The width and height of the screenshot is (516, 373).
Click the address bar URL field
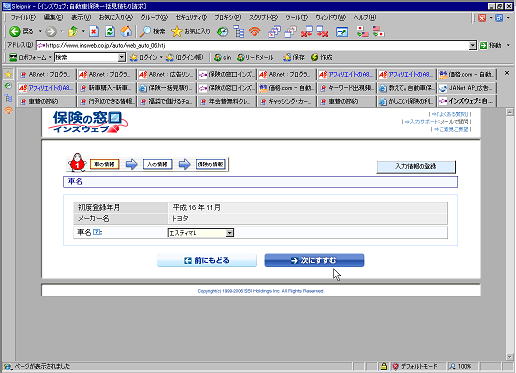(252, 45)
